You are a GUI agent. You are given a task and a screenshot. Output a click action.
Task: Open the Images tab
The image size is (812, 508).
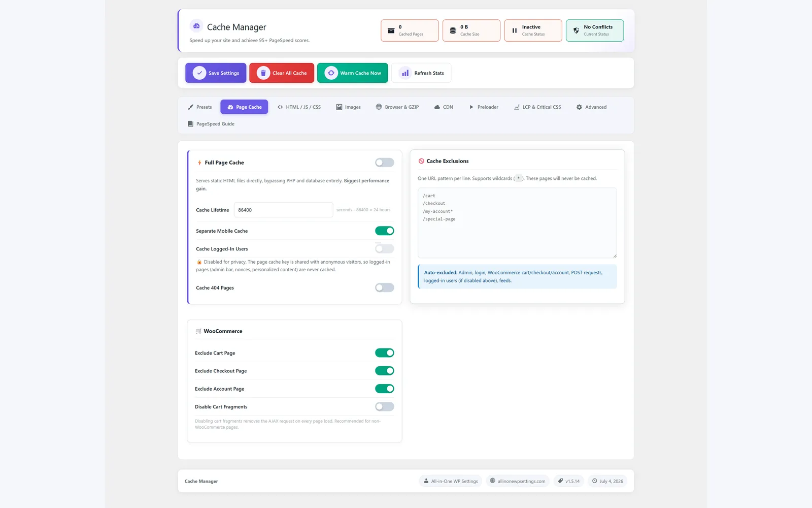pyautogui.click(x=349, y=107)
